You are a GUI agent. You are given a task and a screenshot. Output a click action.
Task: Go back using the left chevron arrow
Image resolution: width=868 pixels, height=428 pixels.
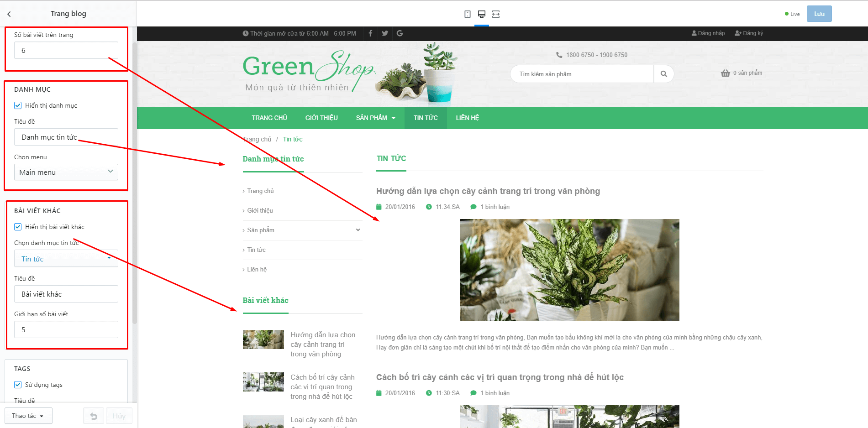click(9, 14)
